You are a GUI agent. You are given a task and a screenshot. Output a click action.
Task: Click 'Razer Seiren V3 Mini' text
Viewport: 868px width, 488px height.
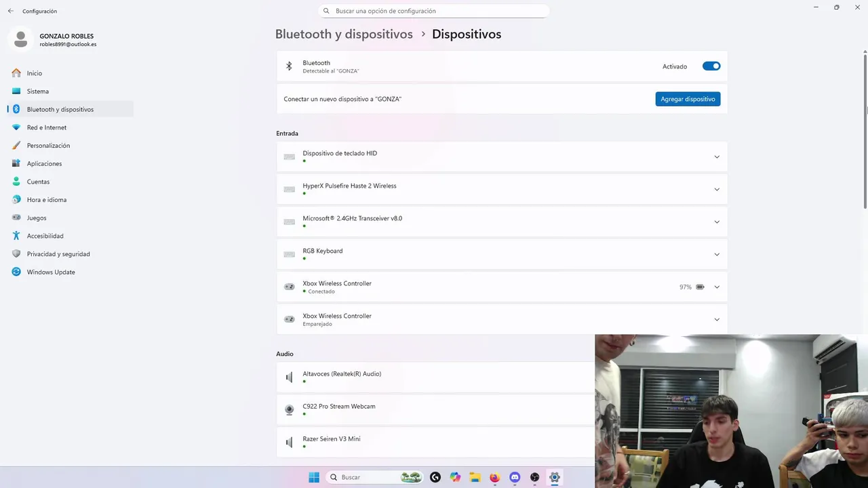click(332, 439)
